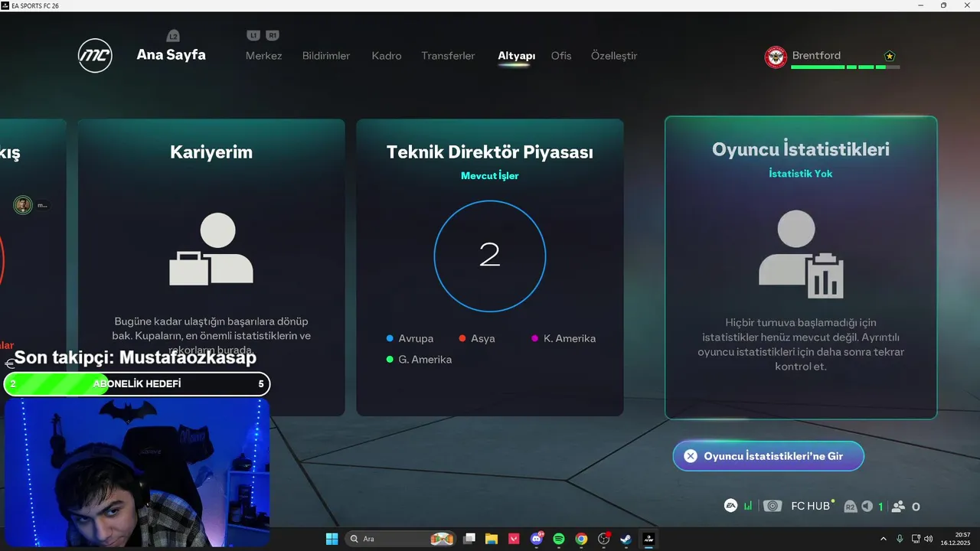Open Discord from the taskbar

(x=537, y=539)
